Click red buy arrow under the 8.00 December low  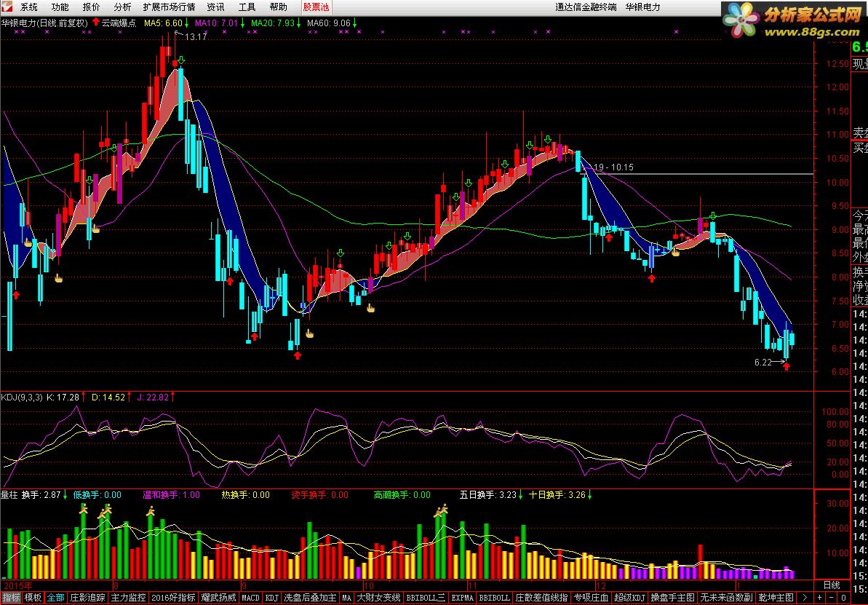[x=652, y=278]
